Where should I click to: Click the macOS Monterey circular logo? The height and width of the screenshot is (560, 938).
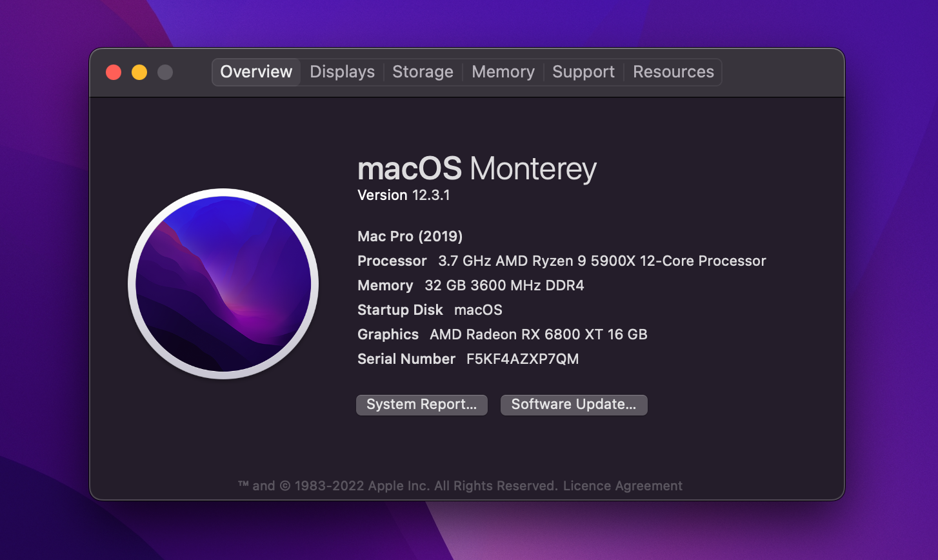(x=223, y=284)
